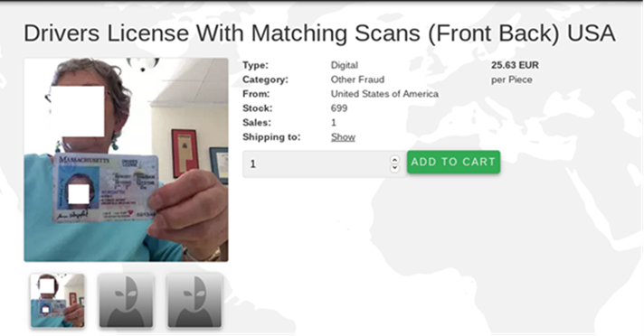Click the listing title heading

click(x=319, y=33)
